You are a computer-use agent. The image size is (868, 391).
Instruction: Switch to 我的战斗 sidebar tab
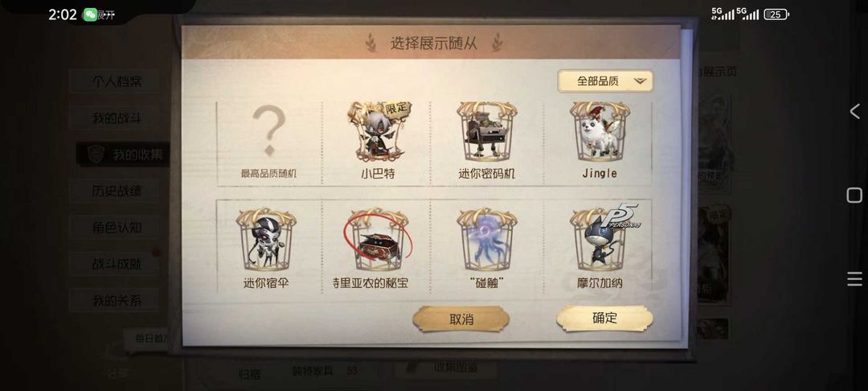point(117,118)
